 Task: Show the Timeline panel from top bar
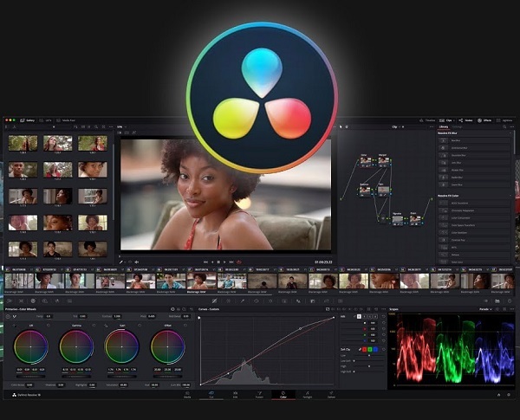pos(427,120)
